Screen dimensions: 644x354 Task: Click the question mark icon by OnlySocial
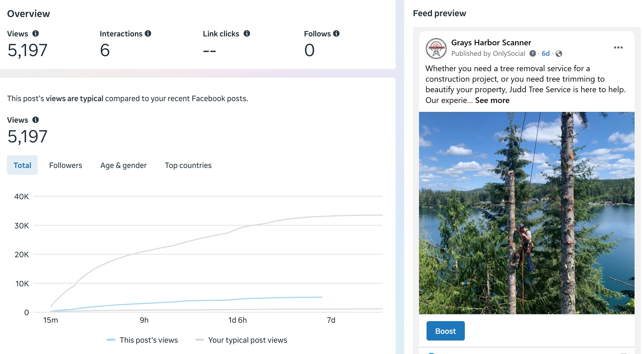click(x=532, y=53)
